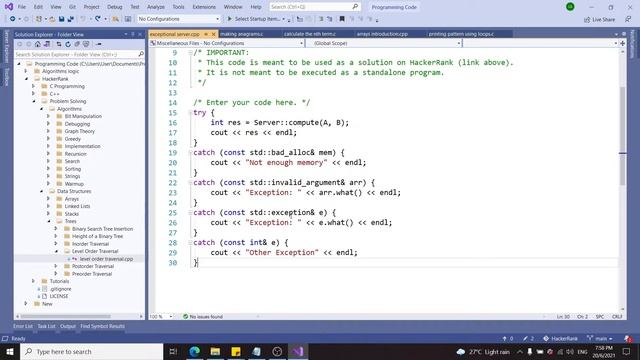Collapse the Trees folder
This screenshot has width=640, height=360.
pos(49,221)
